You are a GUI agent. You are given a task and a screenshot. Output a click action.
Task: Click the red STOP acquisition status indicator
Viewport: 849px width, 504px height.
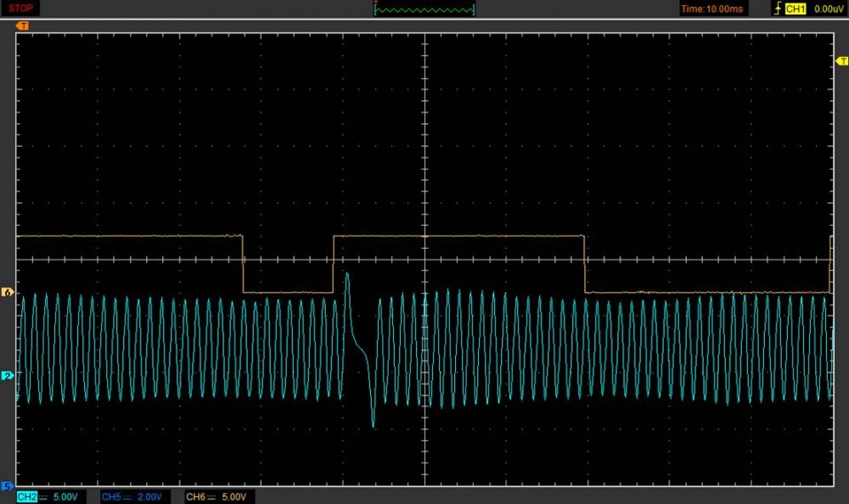tap(21, 8)
